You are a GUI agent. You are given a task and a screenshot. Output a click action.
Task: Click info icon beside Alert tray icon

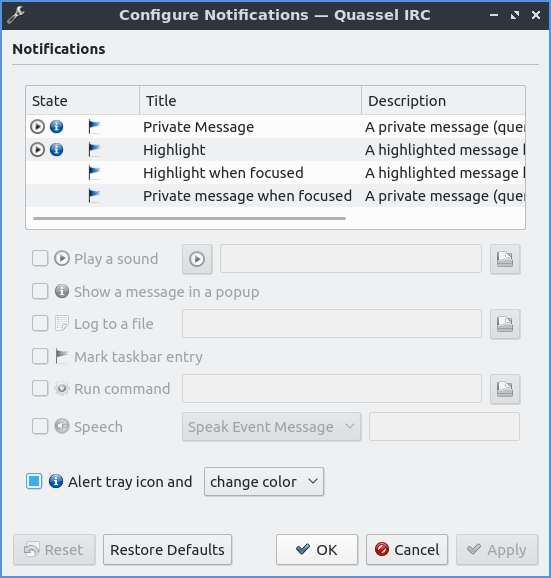click(56, 481)
